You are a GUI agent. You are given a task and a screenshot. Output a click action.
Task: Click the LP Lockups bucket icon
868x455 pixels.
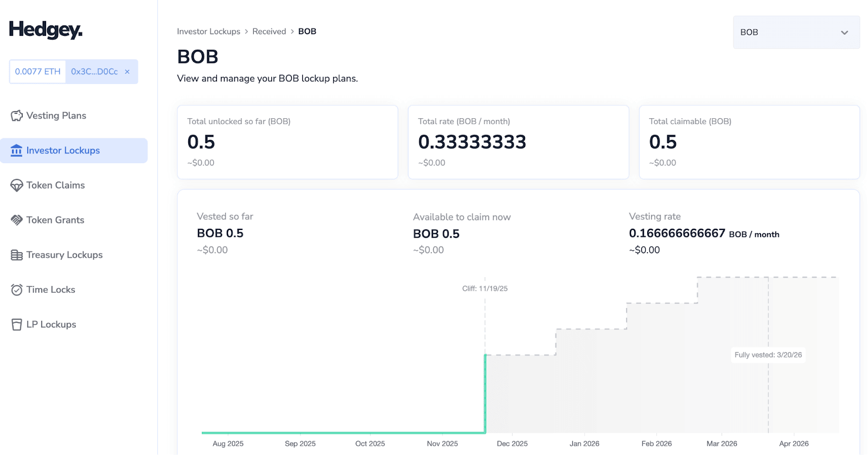(17, 324)
